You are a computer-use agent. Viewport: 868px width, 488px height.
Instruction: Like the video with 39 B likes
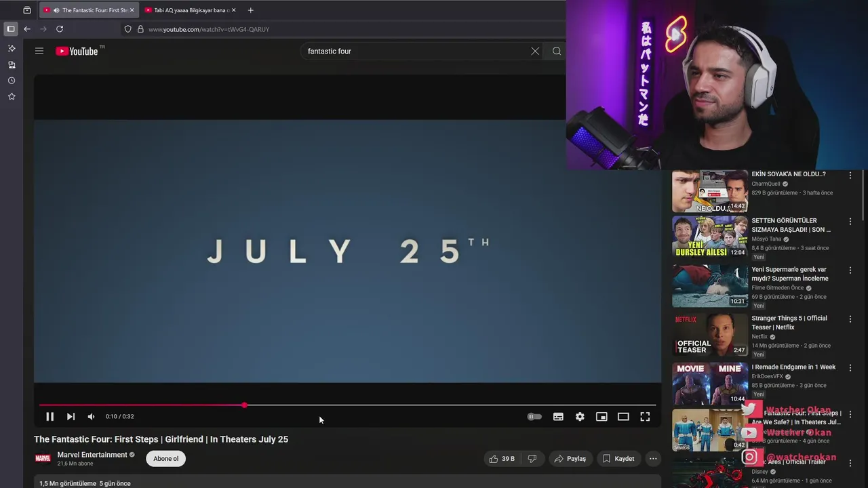click(502, 459)
